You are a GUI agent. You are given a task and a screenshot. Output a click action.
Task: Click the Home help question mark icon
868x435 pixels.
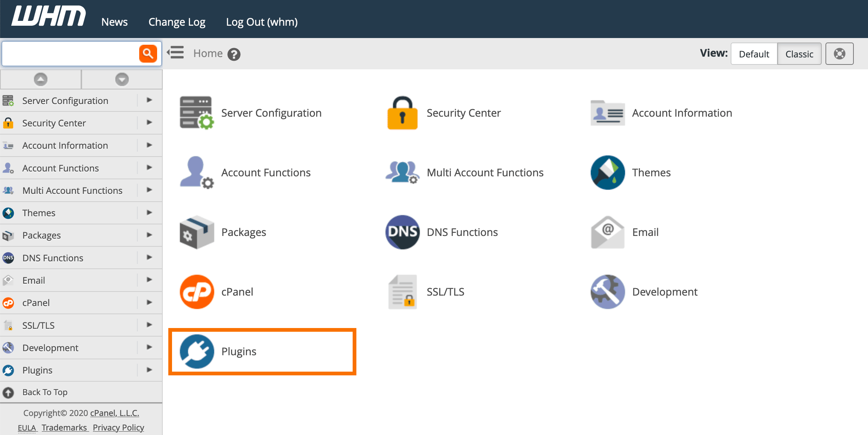point(234,54)
